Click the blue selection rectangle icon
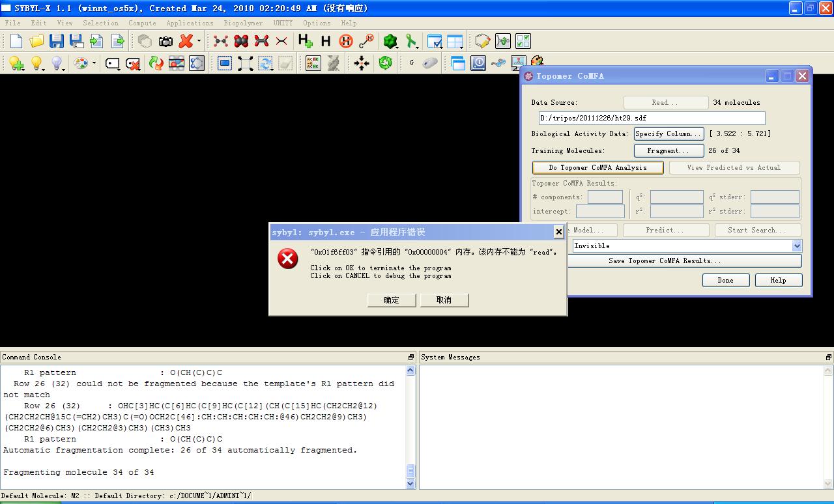 coord(225,63)
